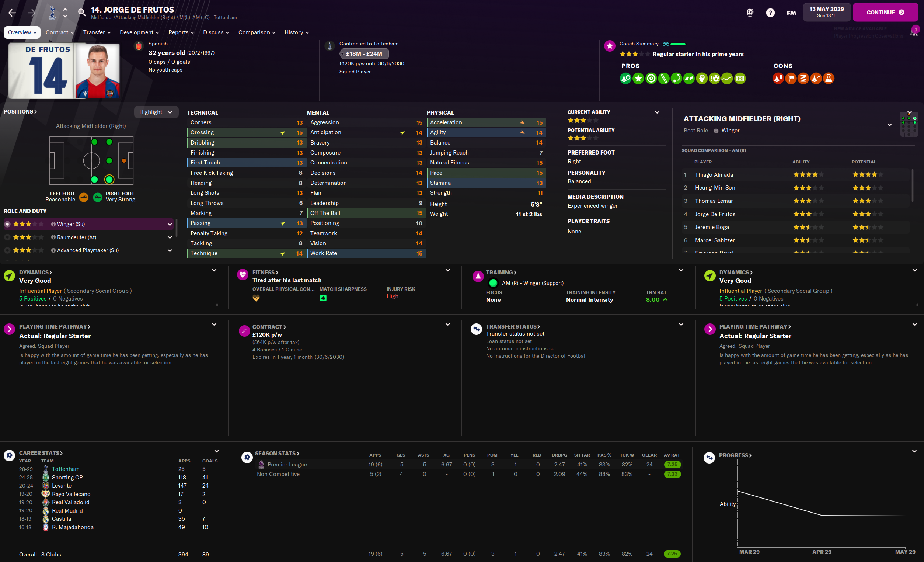Open the Highlight dropdown
The image size is (924, 562).
156,112
